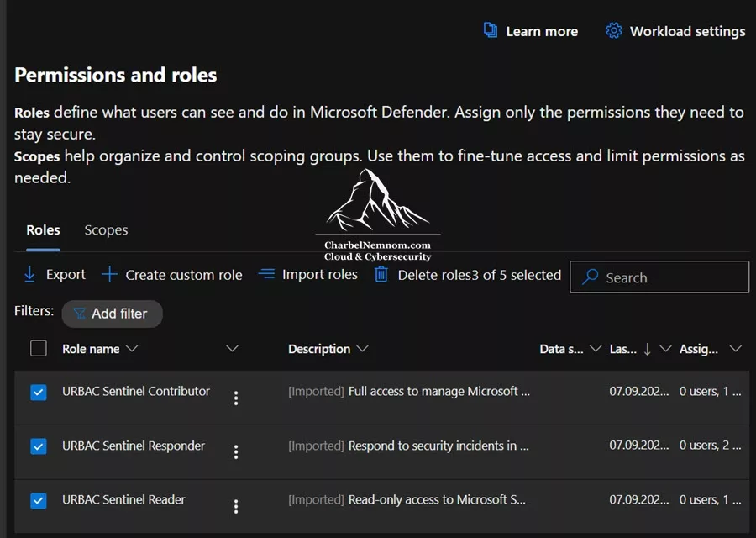Click the plus icon for custom role
The image size is (756, 538).
[109, 274]
